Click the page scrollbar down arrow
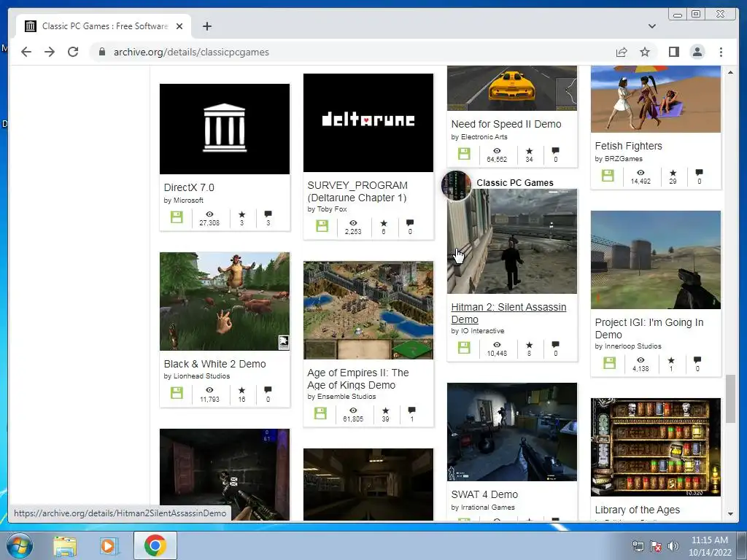Image resolution: width=747 pixels, height=560 pixels. point(731,514)
